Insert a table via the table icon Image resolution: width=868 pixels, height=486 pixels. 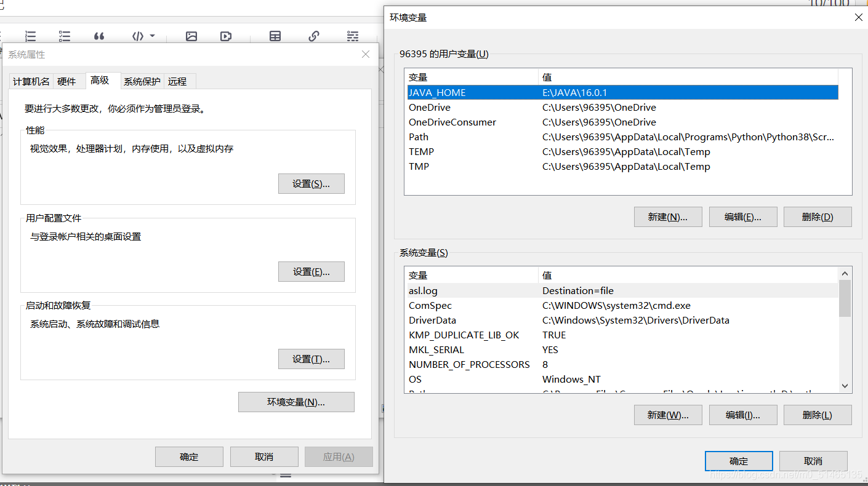275,36
